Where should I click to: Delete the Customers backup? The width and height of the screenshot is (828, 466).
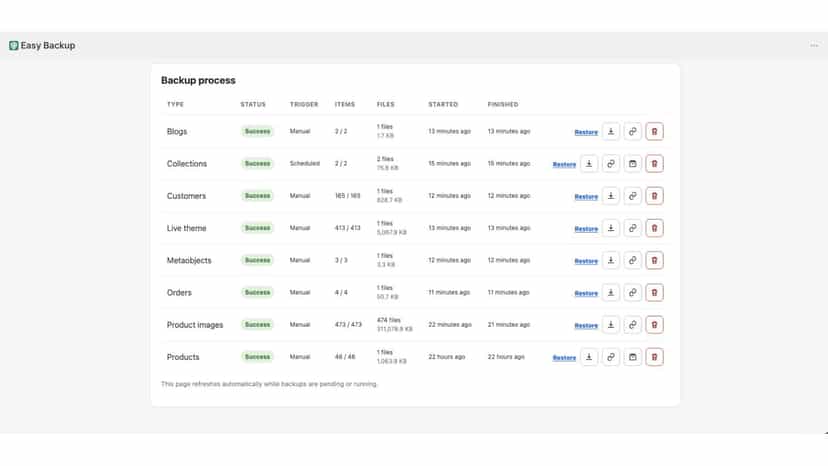click(654, 196)
